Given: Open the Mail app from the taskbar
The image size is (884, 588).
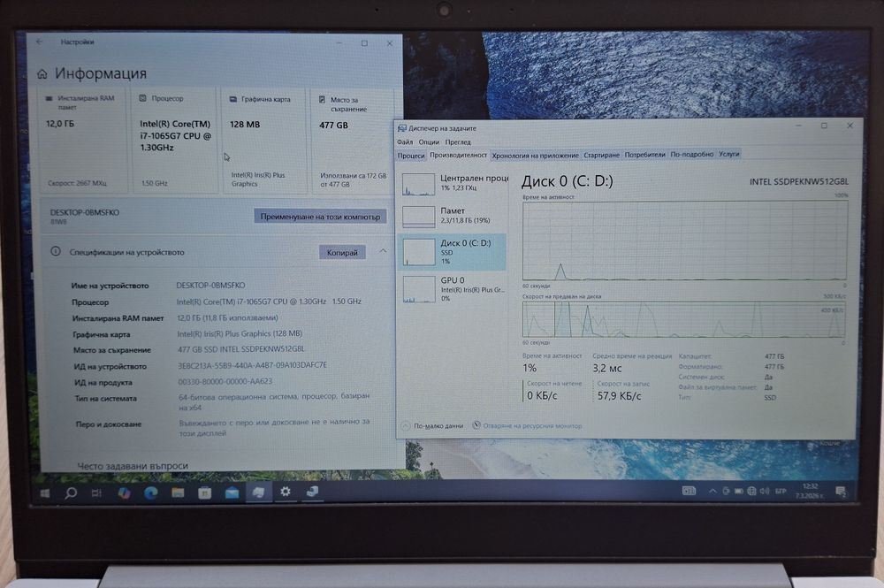Looking at the screenshot, I should click(x=232, y=493).
